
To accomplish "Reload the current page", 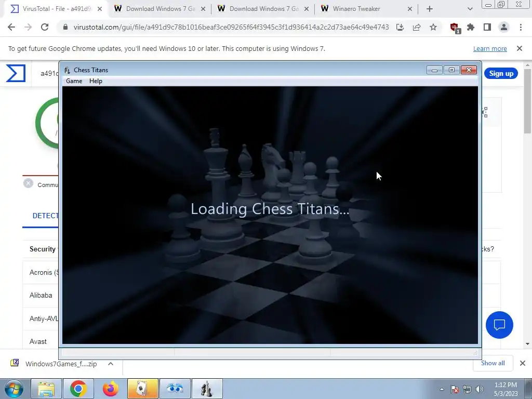I will click(45, 27).
